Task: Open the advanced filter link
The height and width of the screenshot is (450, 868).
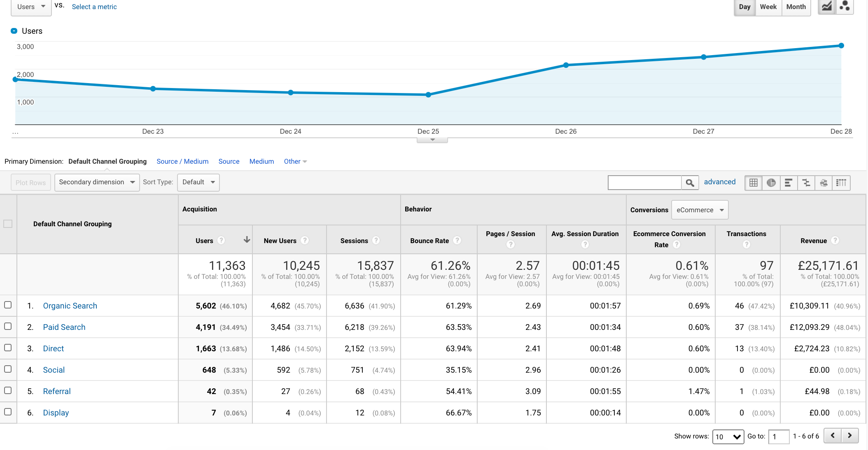Action: pos(720,182)
